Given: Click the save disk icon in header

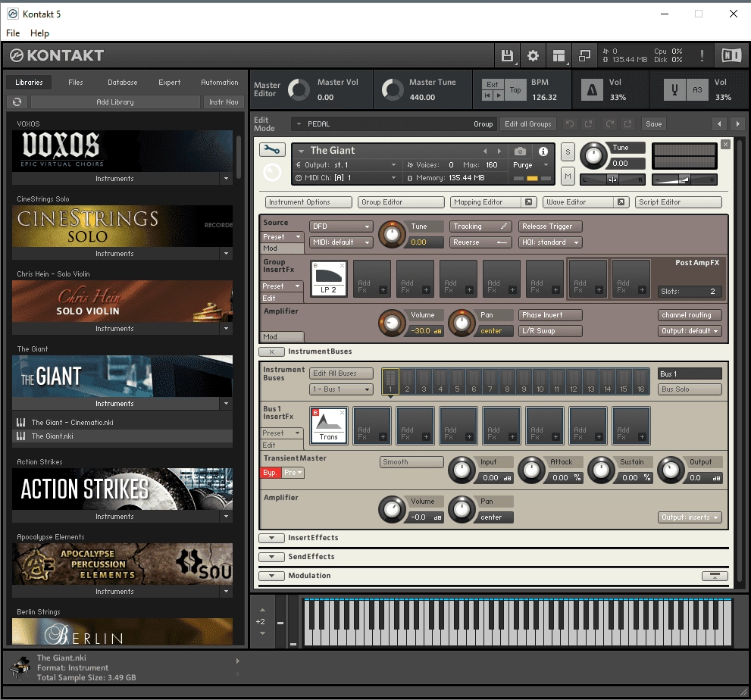Looking at the screenshot, I should [x=507, y=55].
